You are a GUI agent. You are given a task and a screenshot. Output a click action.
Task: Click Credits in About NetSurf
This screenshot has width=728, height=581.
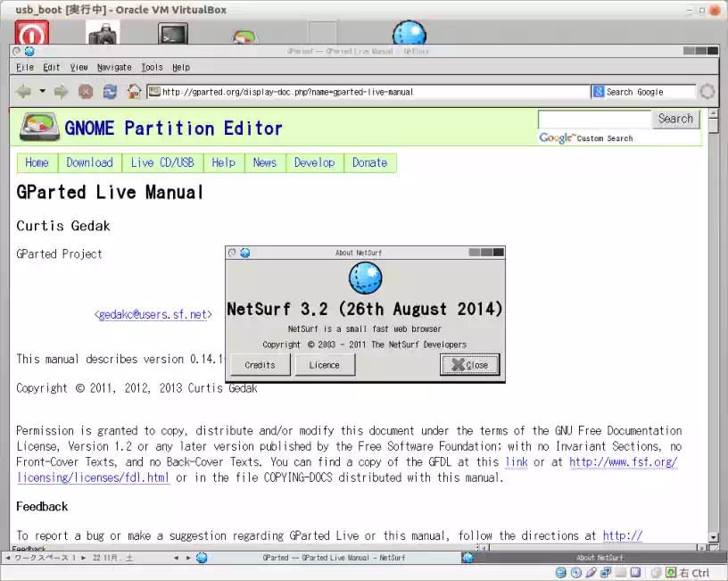(260, 365)
